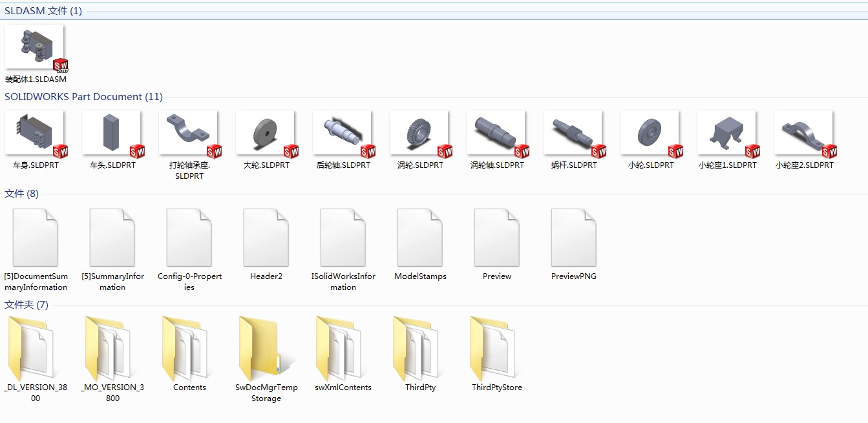
Task: Select the 后轮轴.SLDPRT part thumbnail
Action: [343, 134]
